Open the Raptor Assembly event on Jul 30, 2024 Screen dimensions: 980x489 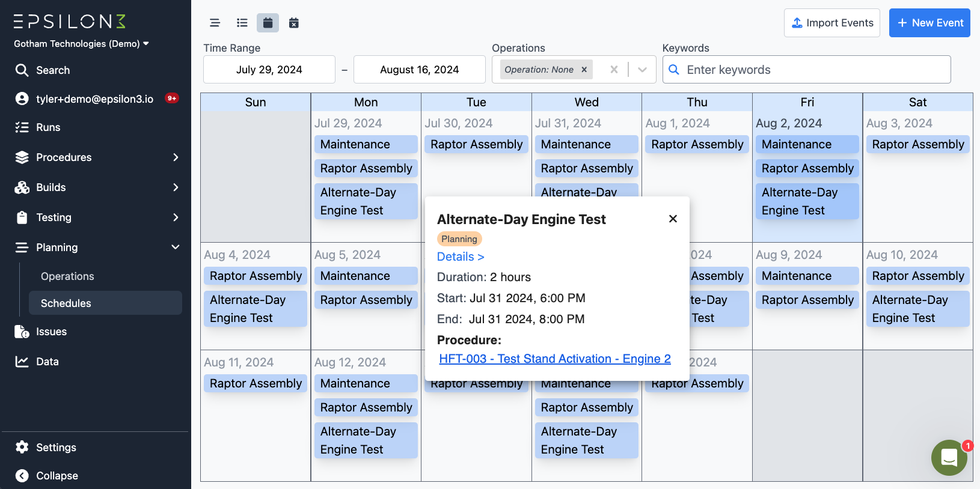[477, 144]
